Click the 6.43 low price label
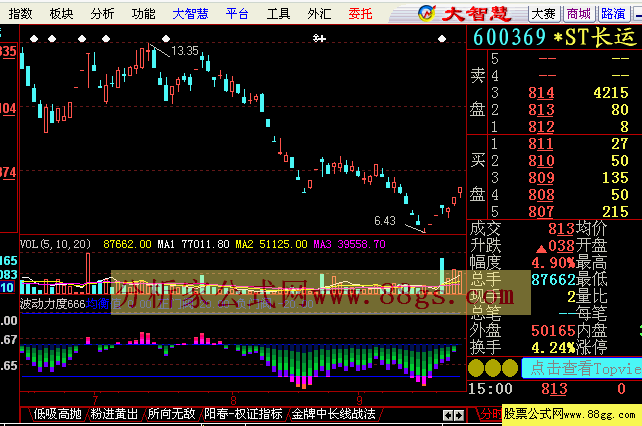 385,221
